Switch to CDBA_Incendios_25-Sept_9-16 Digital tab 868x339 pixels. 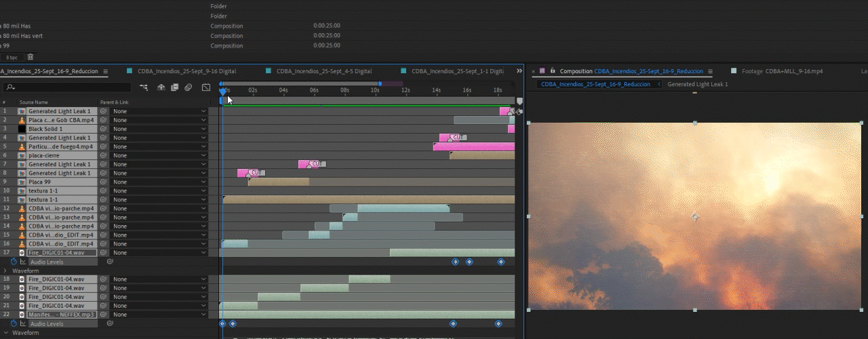click(x=186, y=71)
